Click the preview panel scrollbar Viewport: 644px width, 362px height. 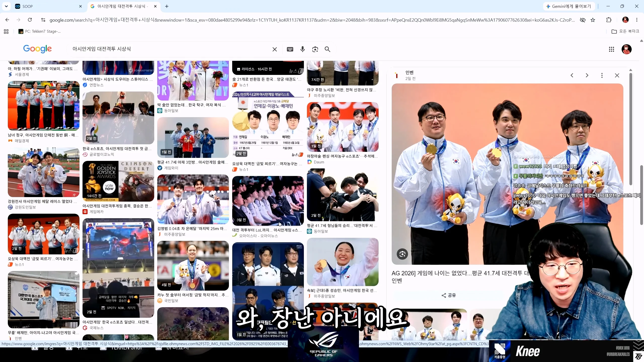click(x=630, y=129)
